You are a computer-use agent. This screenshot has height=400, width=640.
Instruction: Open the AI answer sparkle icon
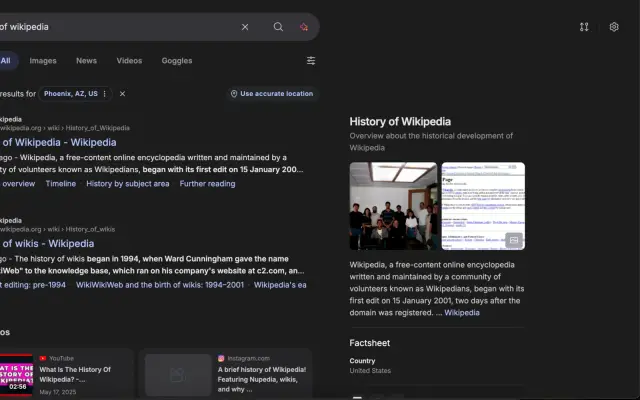tap(304, 27)
